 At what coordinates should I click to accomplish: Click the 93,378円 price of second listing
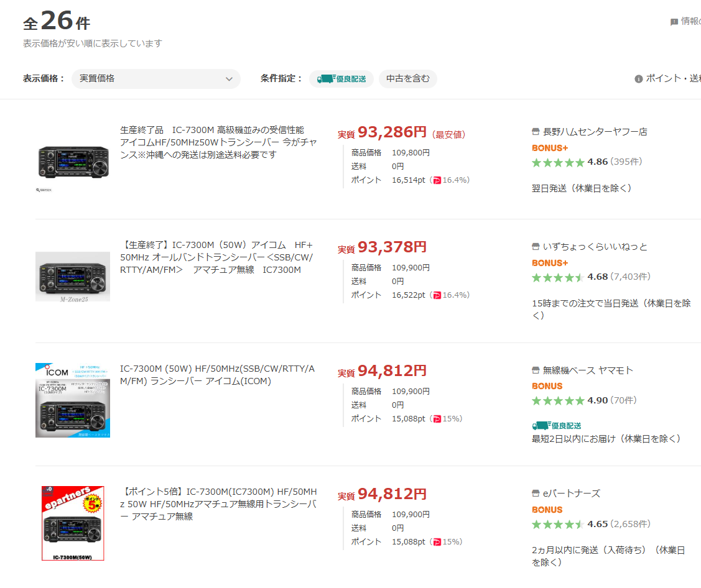coord(391,247)
